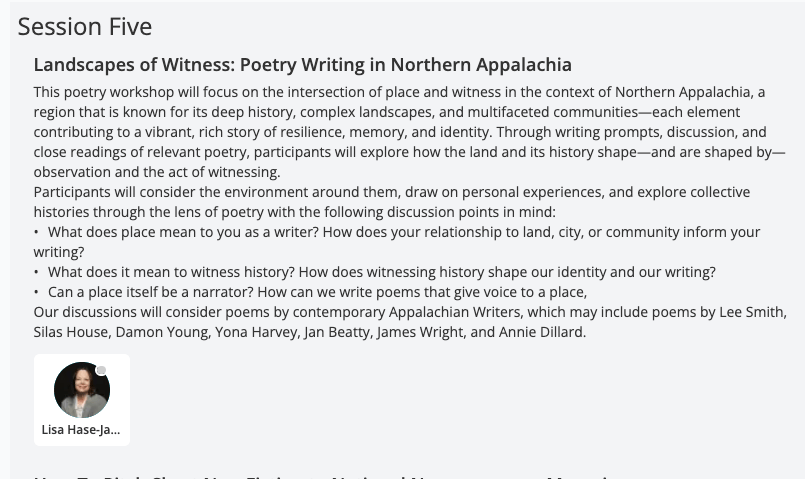This screenshot has width=805, height=479.
Task: Open the Lisa Hase-Ja... speaker name label
Action: tap(81, 430)
